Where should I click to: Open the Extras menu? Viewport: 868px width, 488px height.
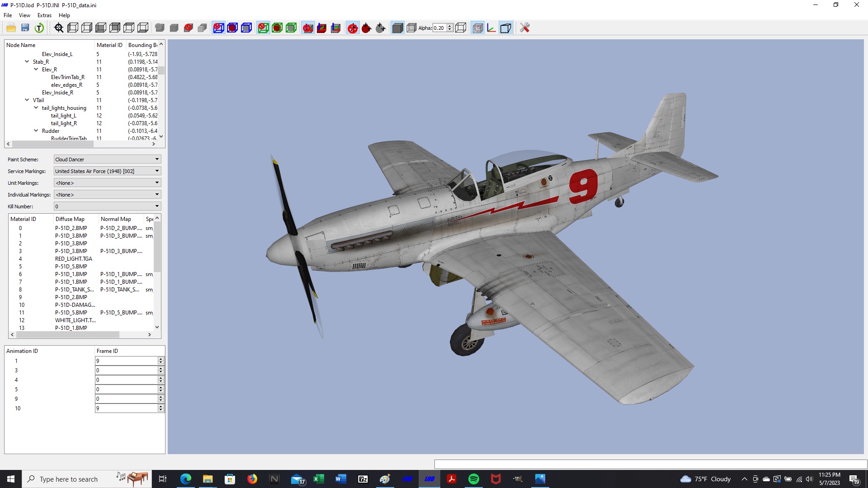[44, 15]
